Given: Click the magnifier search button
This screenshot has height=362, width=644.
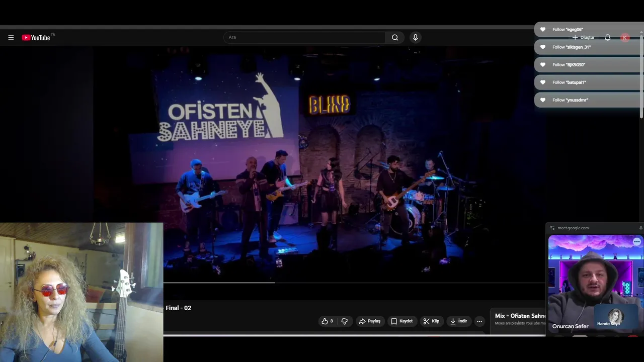Looking at the screenshot, I should (395, 37).
